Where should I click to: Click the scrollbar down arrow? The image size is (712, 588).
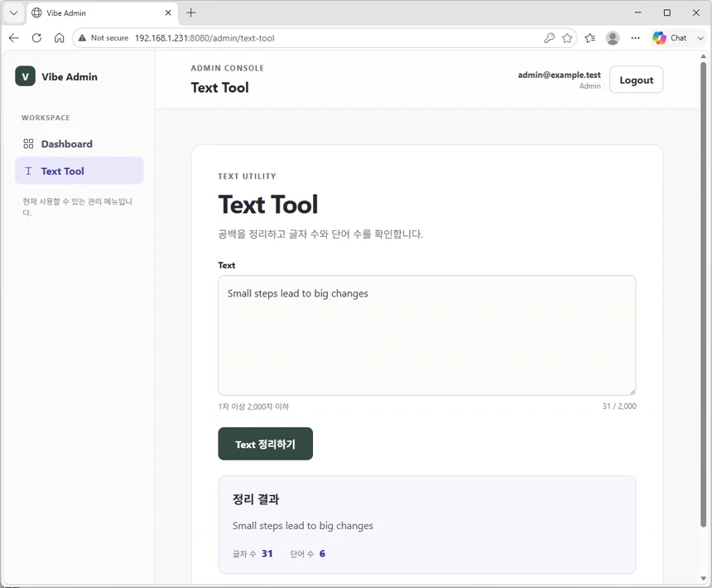pyautogui.click(x=704, y=578)
